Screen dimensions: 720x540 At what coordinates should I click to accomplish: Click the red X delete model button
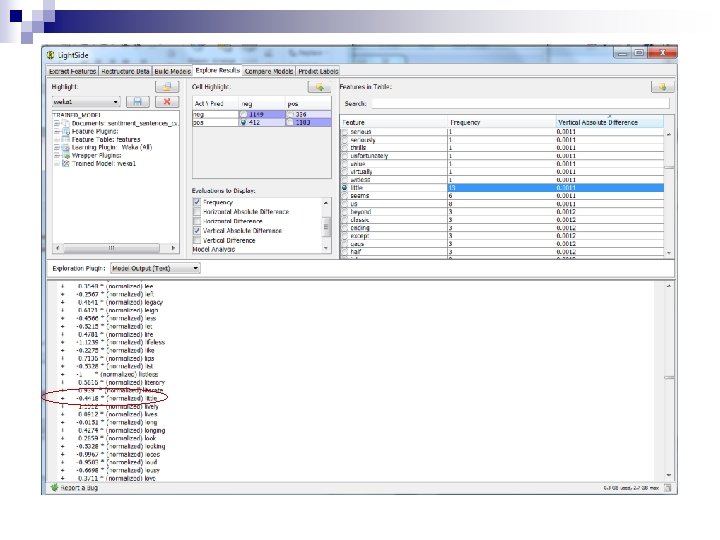pyautogui.click(x=167, y=101)
